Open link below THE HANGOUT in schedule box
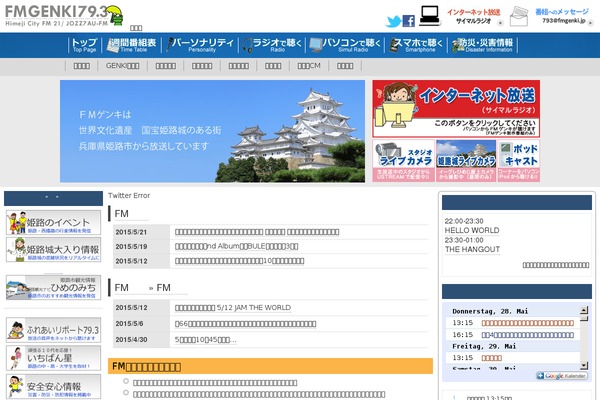This screenshot has height=400, width=600. pyautogui.click(x=556, y=265)
